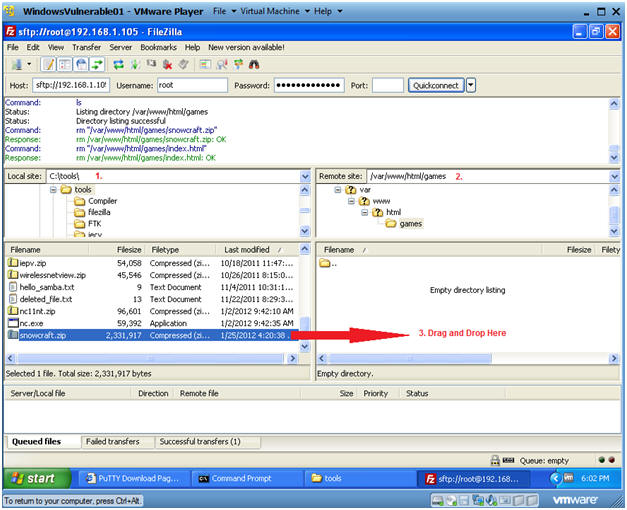Switch to the Successful transfers (1) tab
This screenshot has width=627, height=510.
(208, 442)
